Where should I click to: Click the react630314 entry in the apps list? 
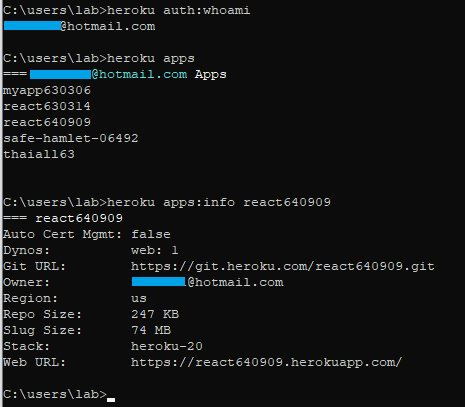point(47,106)
